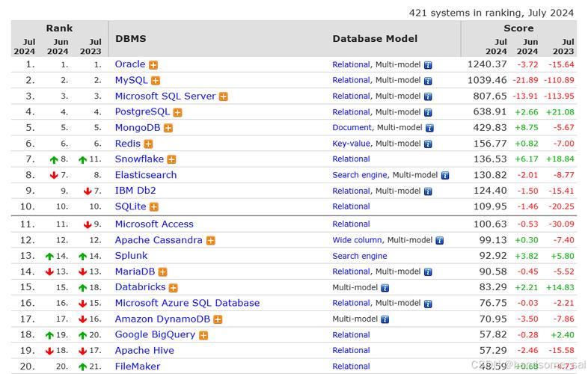
Task: Open the MariaDB DBMS link
Action: coord(135,272)
